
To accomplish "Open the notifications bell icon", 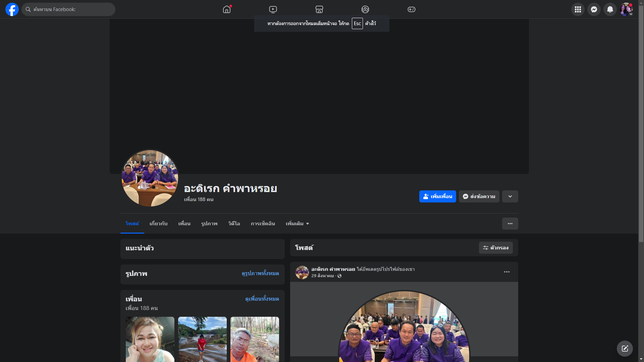I will (610, 9).
